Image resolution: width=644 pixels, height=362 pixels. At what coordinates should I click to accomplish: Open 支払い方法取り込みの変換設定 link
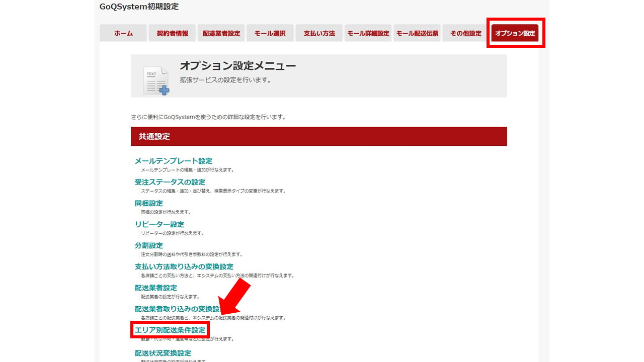pos(184,266)
